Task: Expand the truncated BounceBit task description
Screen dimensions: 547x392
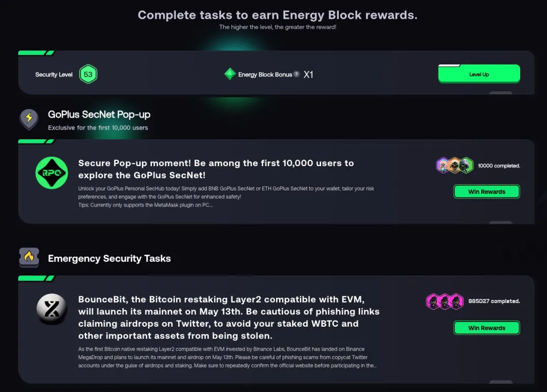Action: [x=227, y=358]
